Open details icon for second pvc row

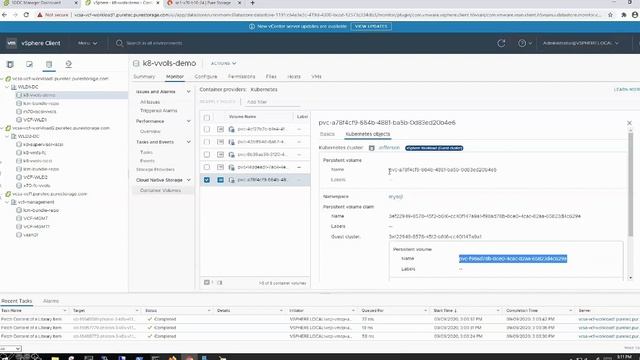coord(220,142)
